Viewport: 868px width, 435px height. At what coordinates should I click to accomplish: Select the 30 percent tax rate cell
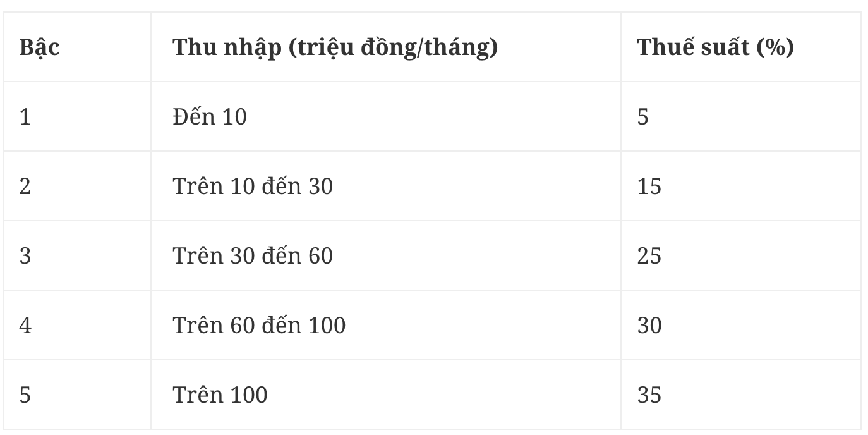click(649, 326)
